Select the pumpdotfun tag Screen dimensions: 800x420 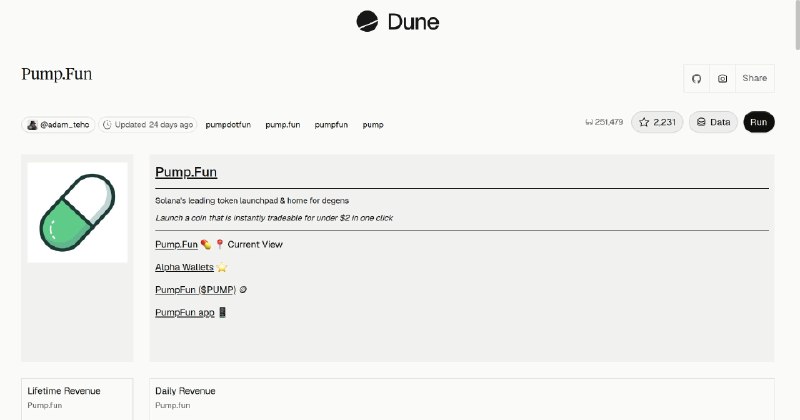pyautogui.click(x=228, y=125)
